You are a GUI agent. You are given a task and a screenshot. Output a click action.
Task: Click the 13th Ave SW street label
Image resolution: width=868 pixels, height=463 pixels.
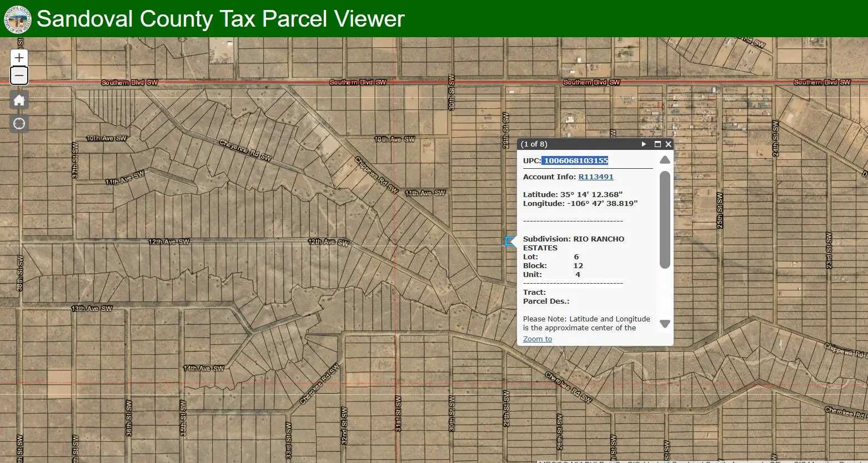tap(92, 309)
